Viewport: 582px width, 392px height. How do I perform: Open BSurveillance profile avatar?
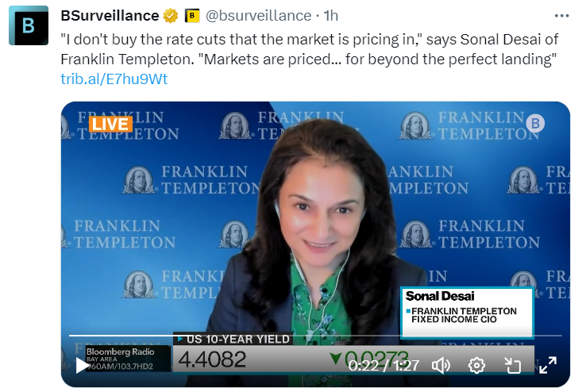tap(28, 25)
